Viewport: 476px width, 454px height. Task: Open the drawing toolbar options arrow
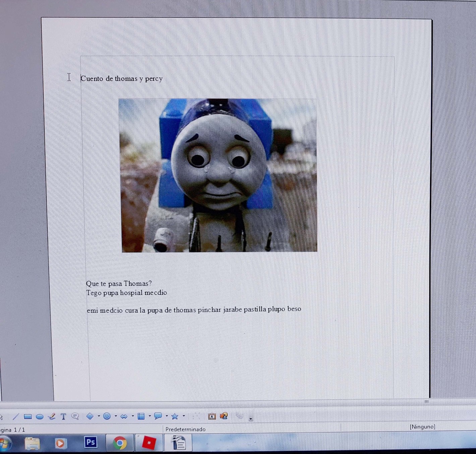click(x=251, y=419)
